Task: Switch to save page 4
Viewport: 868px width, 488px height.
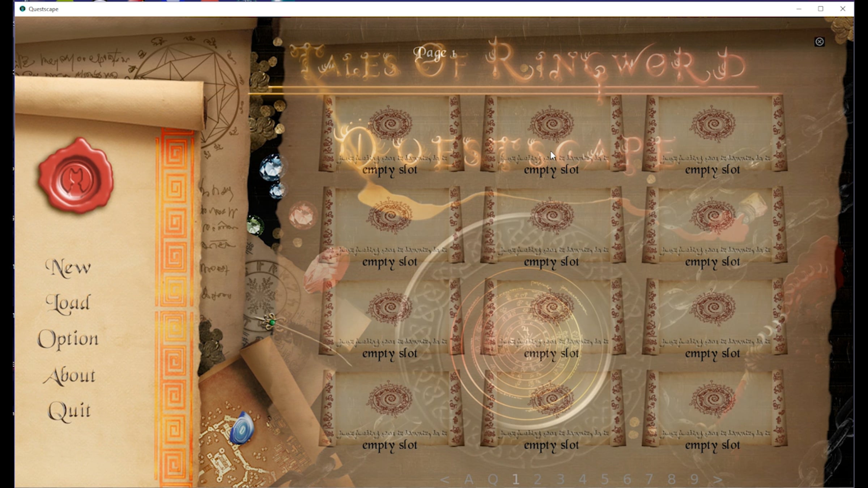Action: point(583,479)
